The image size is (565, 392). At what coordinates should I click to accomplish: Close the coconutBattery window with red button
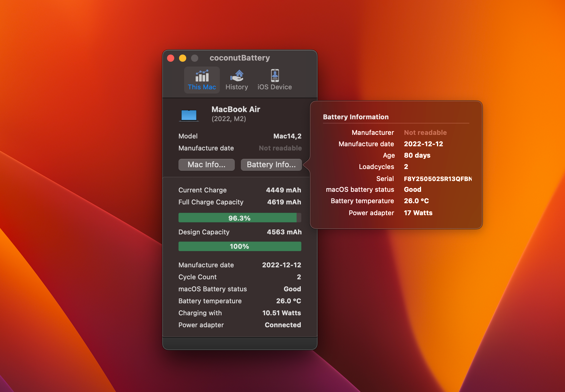[171, 58]
